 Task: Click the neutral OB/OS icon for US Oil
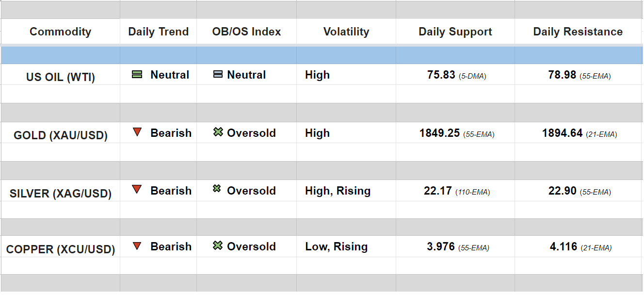(x=218, y=75)
